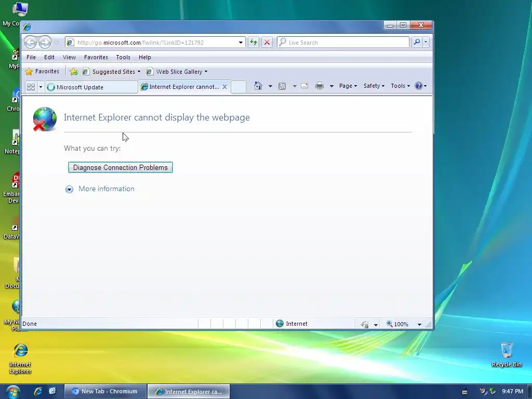
Task: Go forward with the Forward arrow button
Action: coord(45,43)
